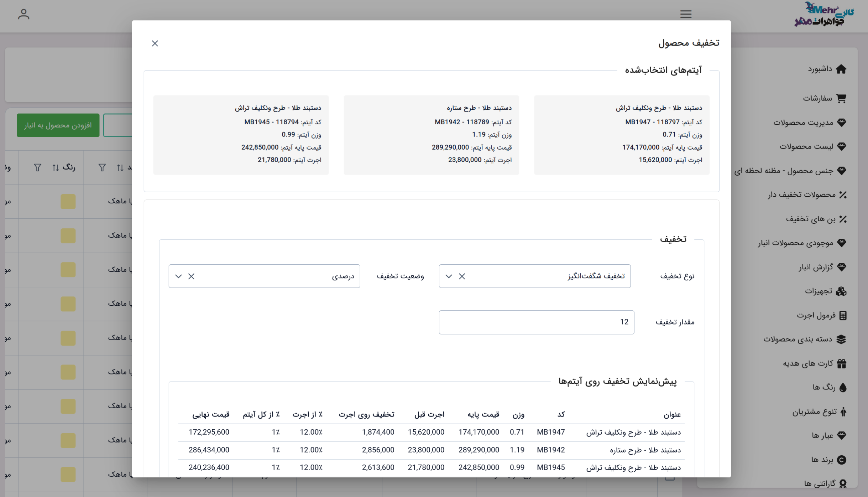Click افزودن محصول به انبار button

coord(58,125)
